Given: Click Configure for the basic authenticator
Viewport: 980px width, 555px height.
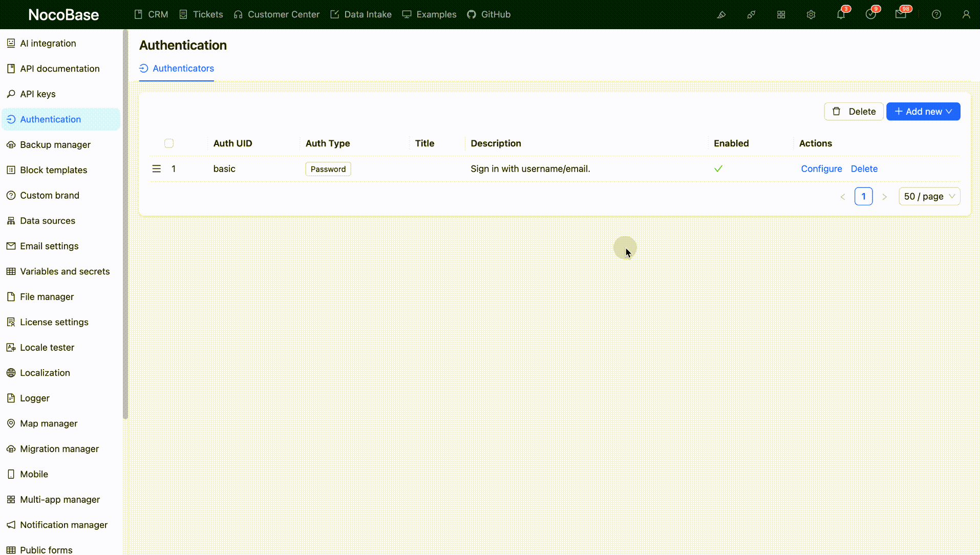Looking at the screenshot, I should tap(821, 168).
